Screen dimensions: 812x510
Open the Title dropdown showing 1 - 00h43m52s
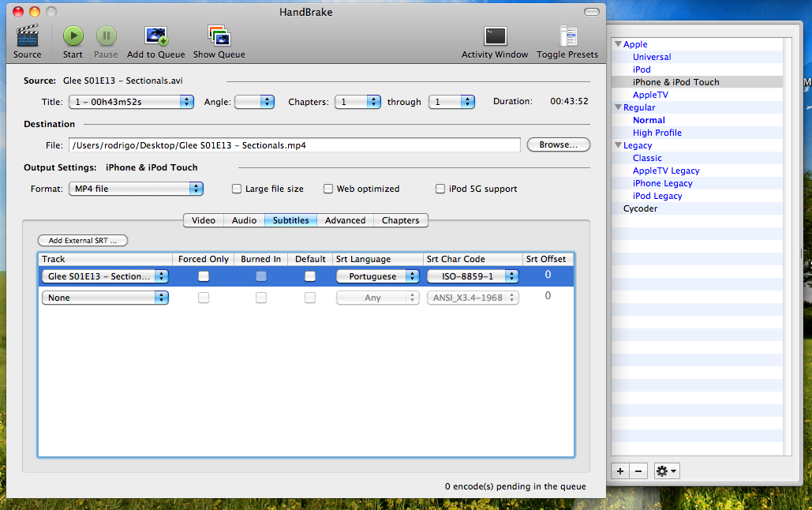(131, 102)
